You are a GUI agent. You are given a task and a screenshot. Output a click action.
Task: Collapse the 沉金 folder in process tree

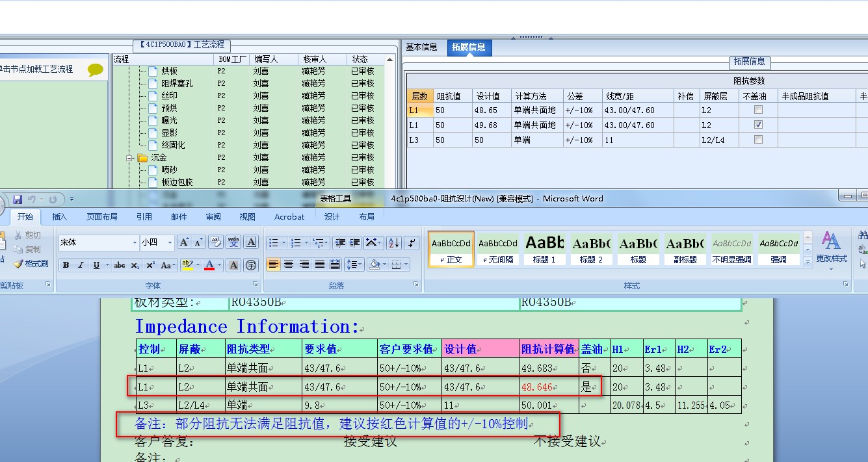coord(130,158)
